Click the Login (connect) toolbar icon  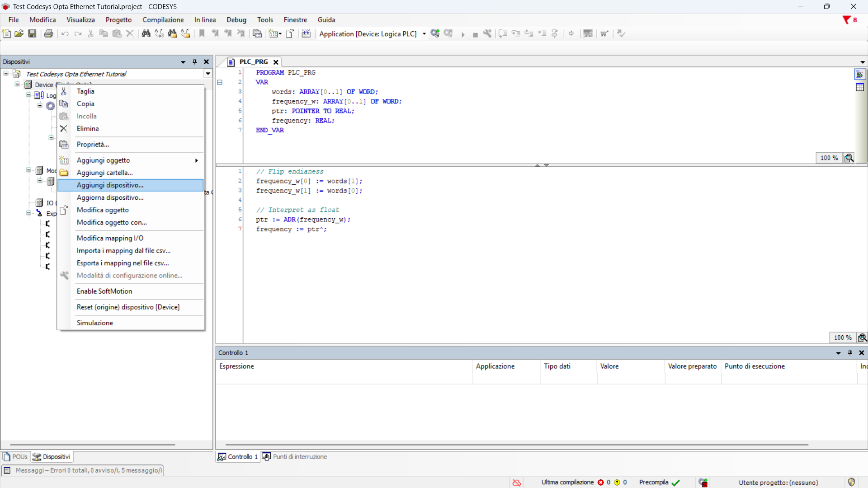click(435, 33)
